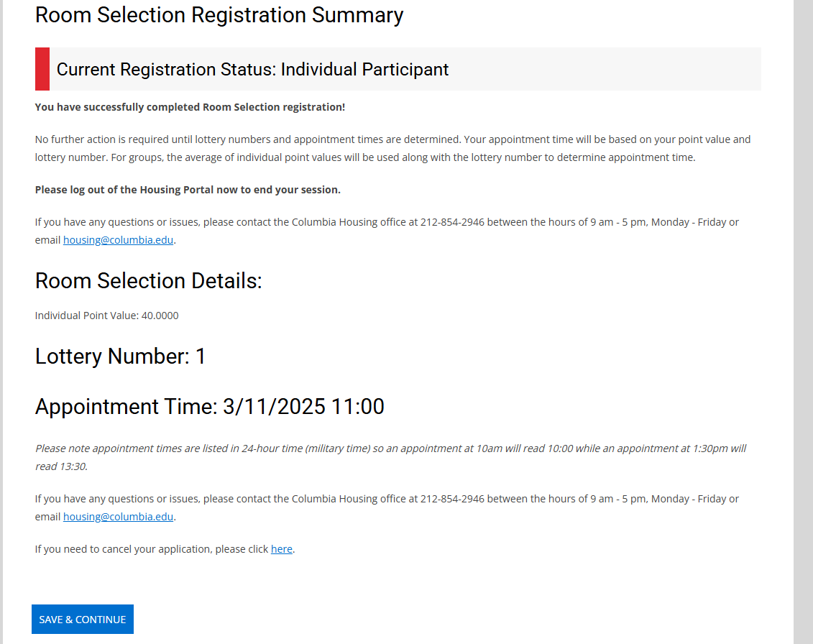Open the first housing@columbia.edu email link
813x644 pixels.
click(x=118, y=240)
